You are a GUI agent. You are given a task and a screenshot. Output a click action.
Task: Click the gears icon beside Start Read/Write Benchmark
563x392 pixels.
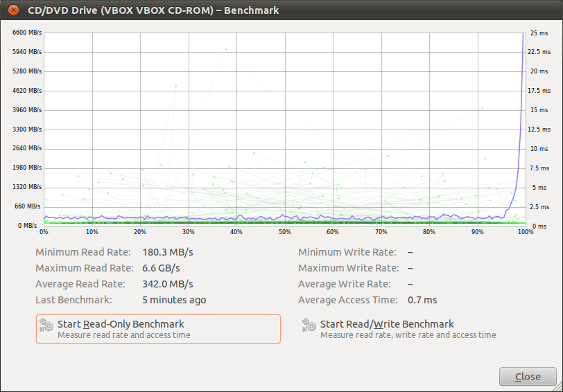click(309, 325)
